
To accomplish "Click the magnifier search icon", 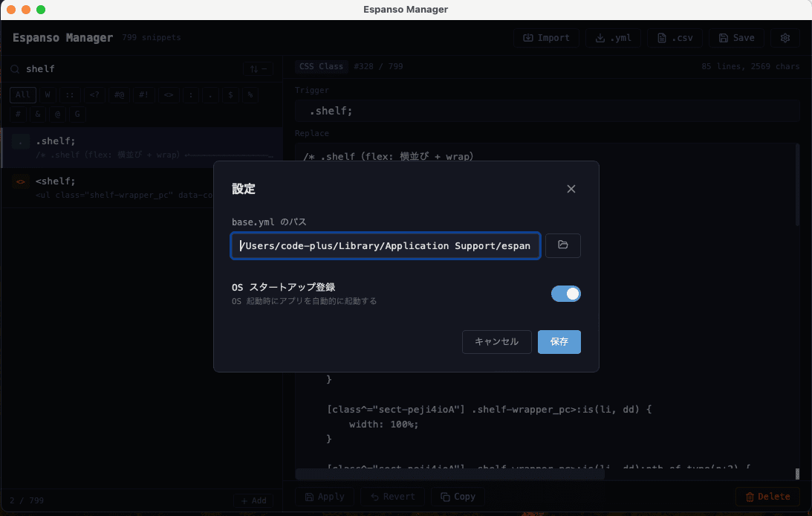I will [15, 69].
